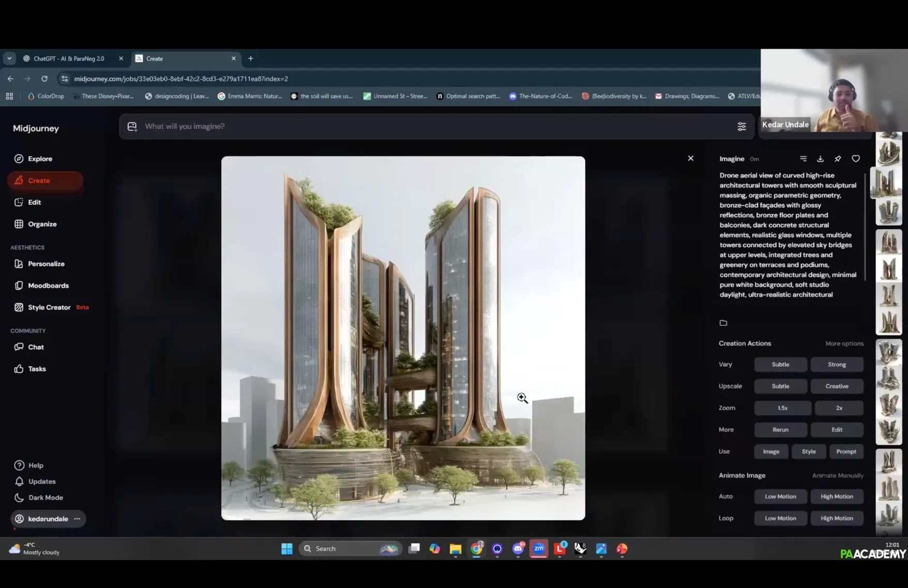Click the prompt text scrollbar
The width and height of the screenshot is (908, 588).
click(x=865, y=228)
